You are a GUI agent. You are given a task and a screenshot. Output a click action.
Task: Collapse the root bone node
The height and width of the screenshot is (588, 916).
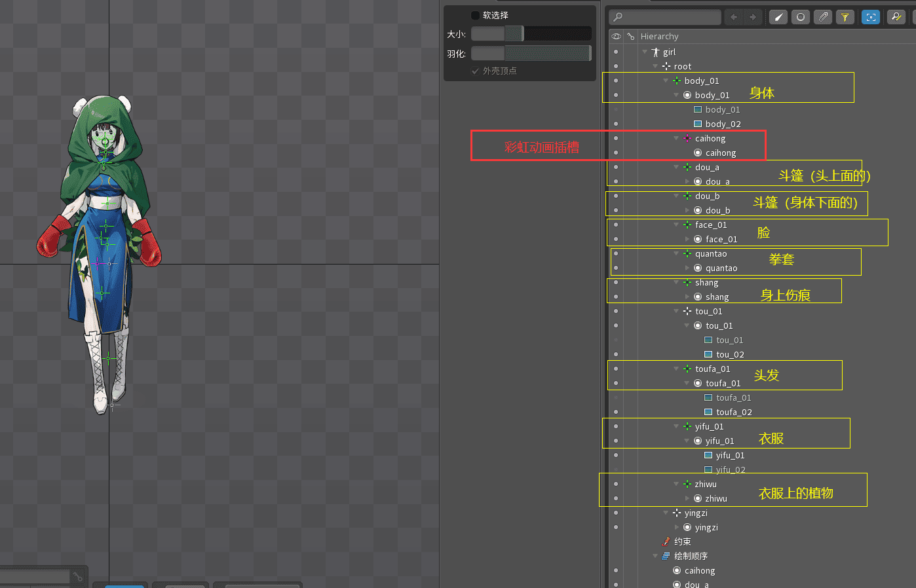(655, 66)
